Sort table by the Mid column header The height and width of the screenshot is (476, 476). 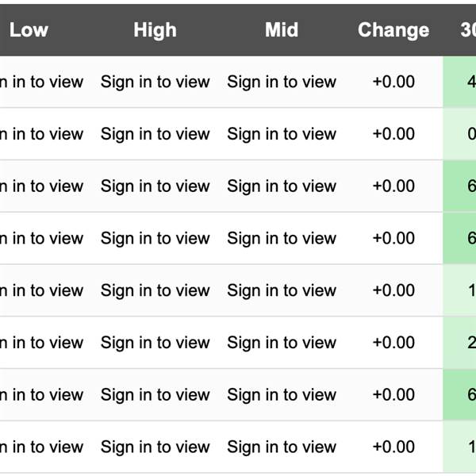pyautogui.click(x=282, y=30)
